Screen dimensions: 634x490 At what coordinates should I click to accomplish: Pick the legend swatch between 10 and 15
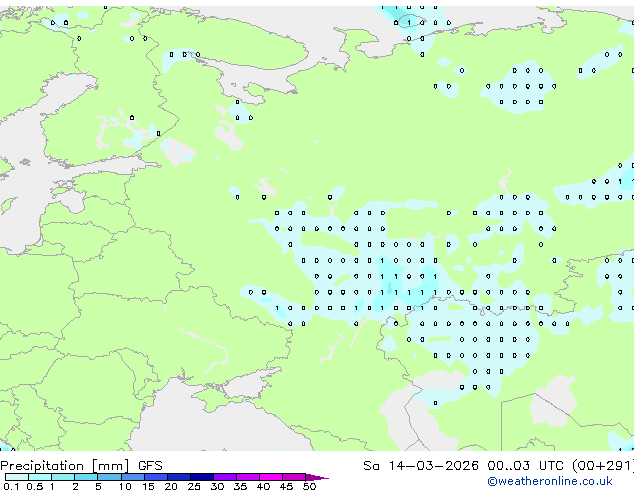tap(132, 477)
